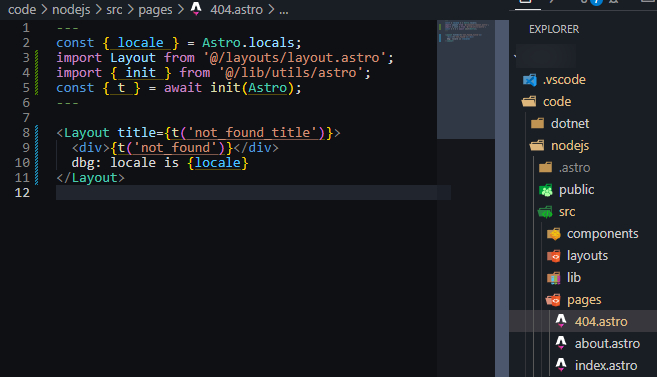Click the Astro icon beside 404.astro in Explorer
The image size is (657, 377).
(x=561, y=321)
